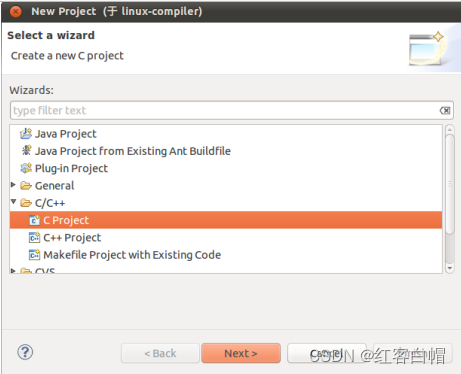Click the C/C++ folder icon
Image resolution: width=461 pixels, height=374 pixels.
point(26,203)
